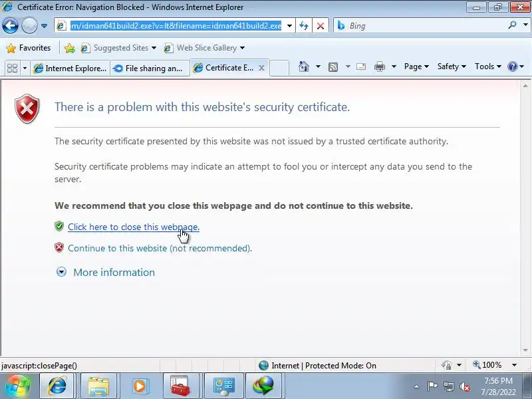Viewport: 532px width, 399px height.
Task: Open the Safety menu
Action: [452, 66]
